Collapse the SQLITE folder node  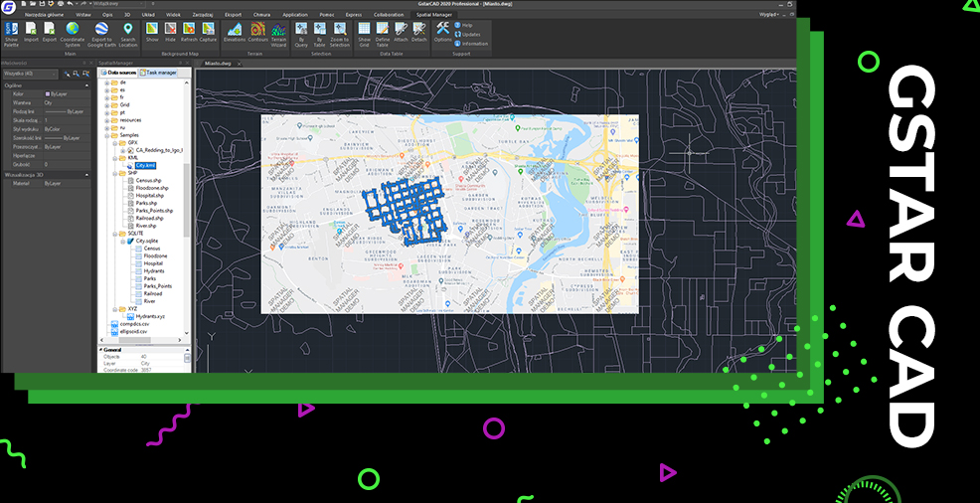tap(115, 233)
